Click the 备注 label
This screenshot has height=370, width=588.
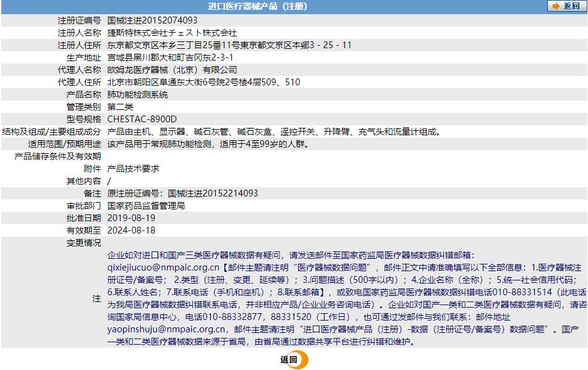point(92,193)
